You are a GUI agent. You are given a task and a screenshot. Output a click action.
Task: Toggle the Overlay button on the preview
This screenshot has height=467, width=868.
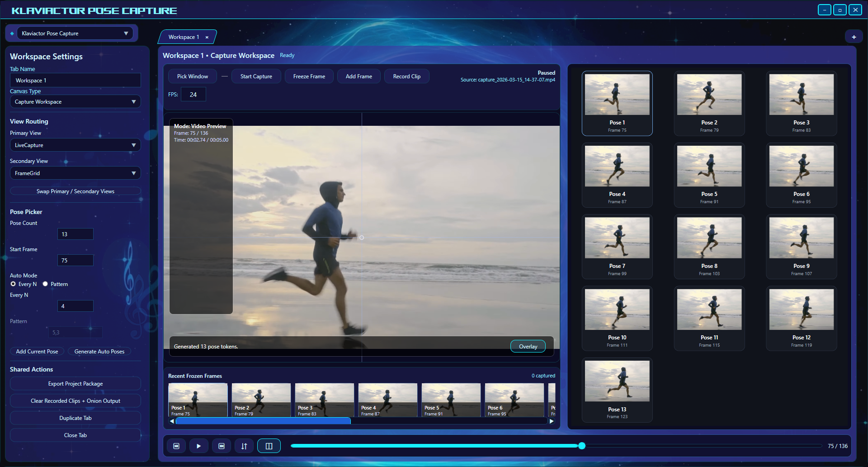(x=528, y=346)
